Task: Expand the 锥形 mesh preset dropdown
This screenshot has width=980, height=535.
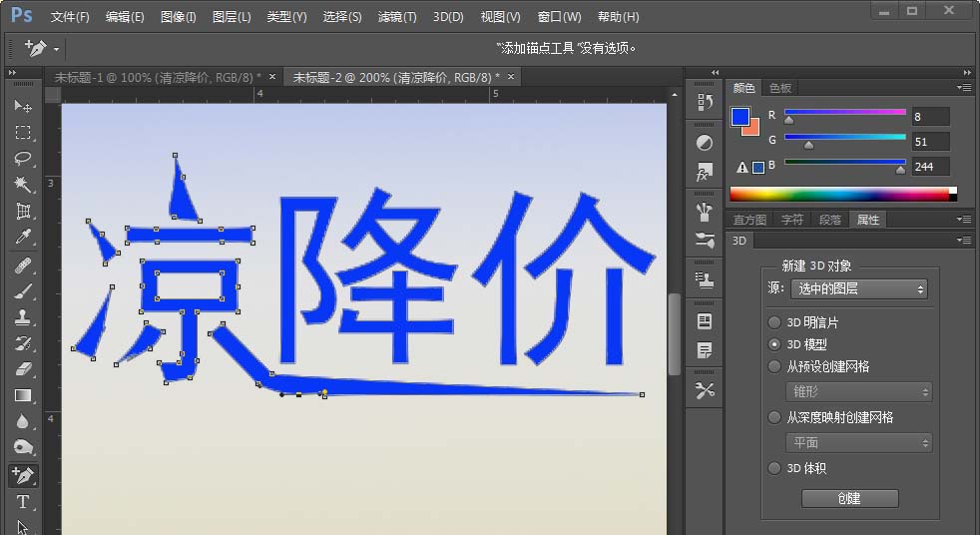Action: click(859, 392)
